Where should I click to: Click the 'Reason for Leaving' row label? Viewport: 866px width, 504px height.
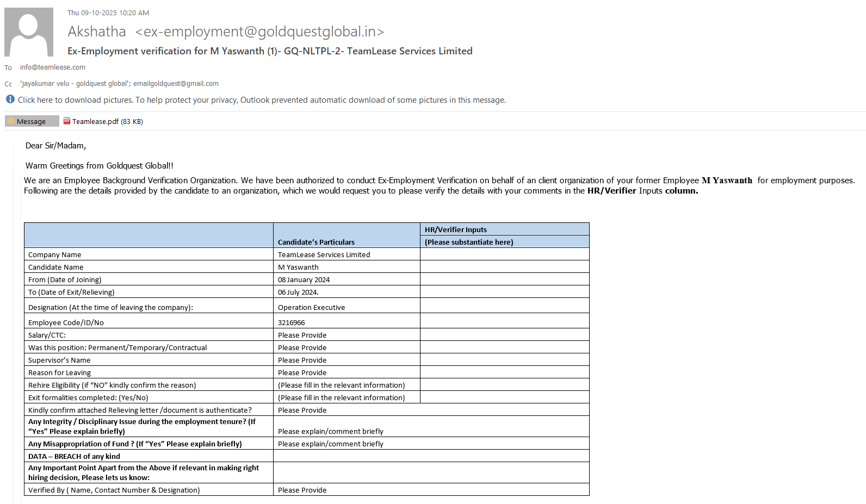pyautogui.click(x=60, y=372)
